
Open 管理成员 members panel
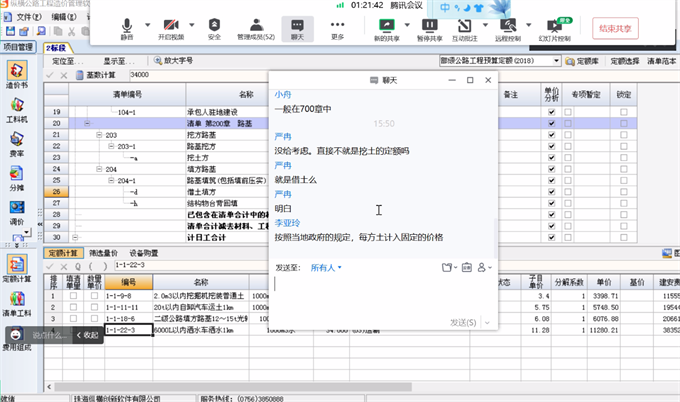click(x=255, y=27)
